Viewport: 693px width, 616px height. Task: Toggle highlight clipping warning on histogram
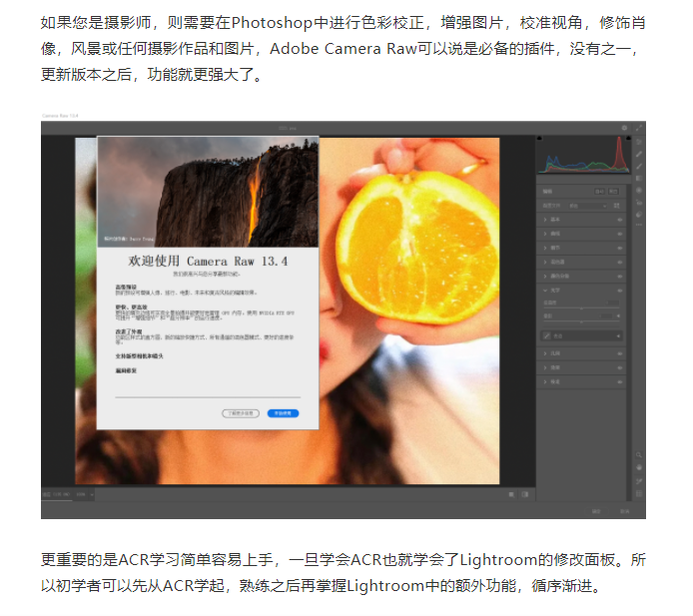click(x=628, y=138)
